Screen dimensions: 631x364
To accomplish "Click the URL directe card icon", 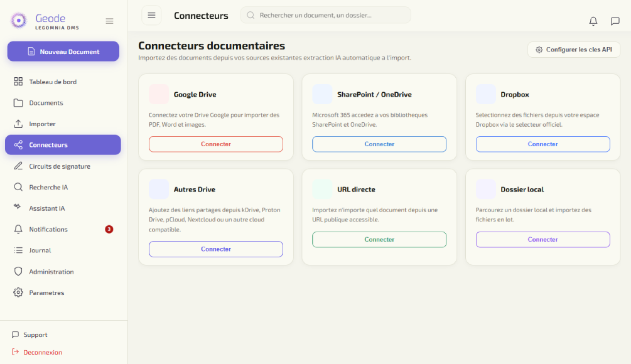I will tap(322, 189).
